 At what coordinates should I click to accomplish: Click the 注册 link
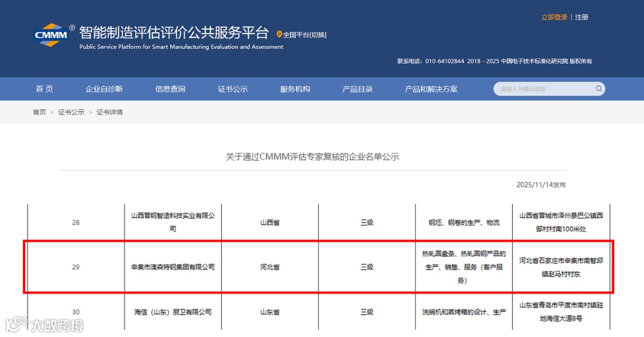click(581, 17)
